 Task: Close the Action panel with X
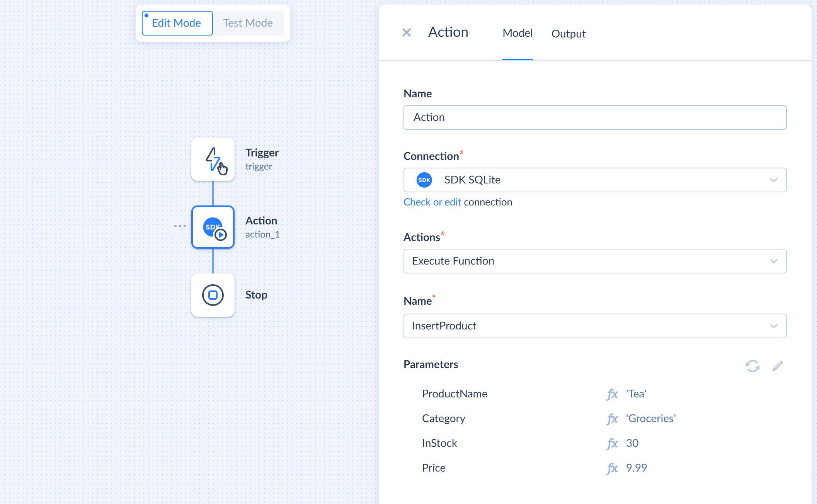coord(407,32)
